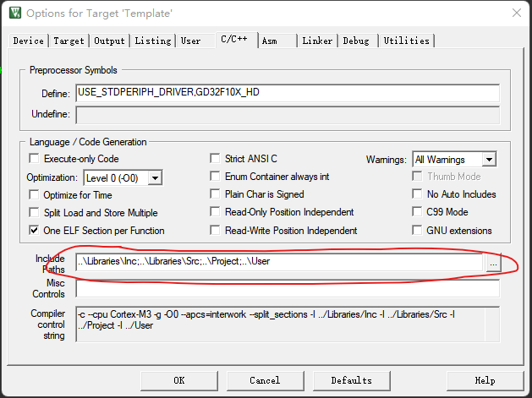Enable Strict ANSI C checkbox
This screenshot has width=532, height=398.
[215, 158]
